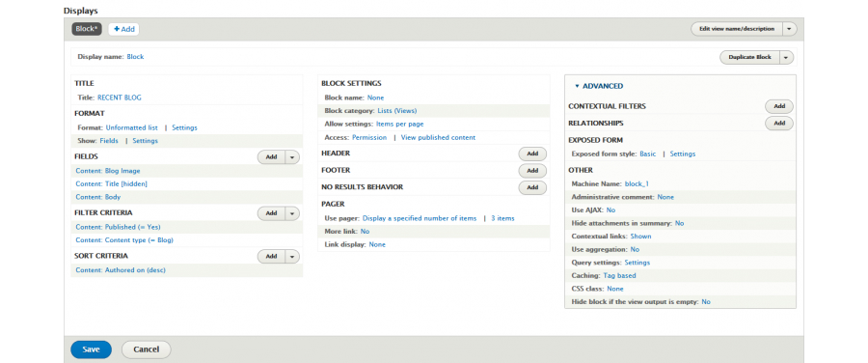The height and width of the screenshot is (363, 868).
Task: Open Settings beside Unformatted list
Action: (x=184, y=127)
